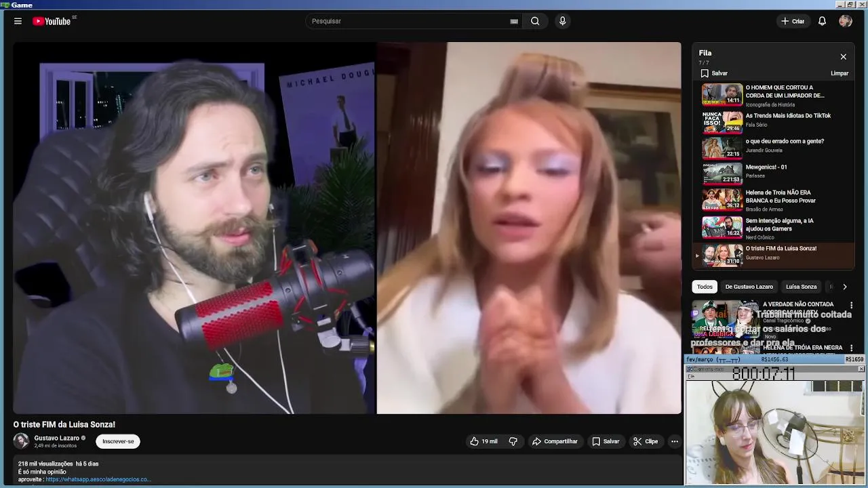Open Gustavo Lazaro channel avatar
The image size is (868, 488).
pyautogui.click(x=21, y=441)
